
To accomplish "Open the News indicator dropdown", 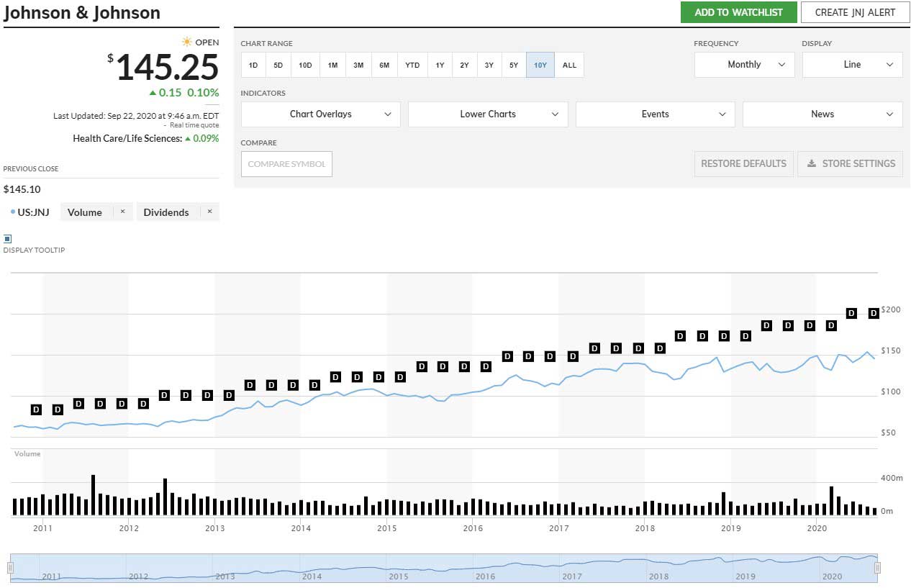I will point(822,114).
